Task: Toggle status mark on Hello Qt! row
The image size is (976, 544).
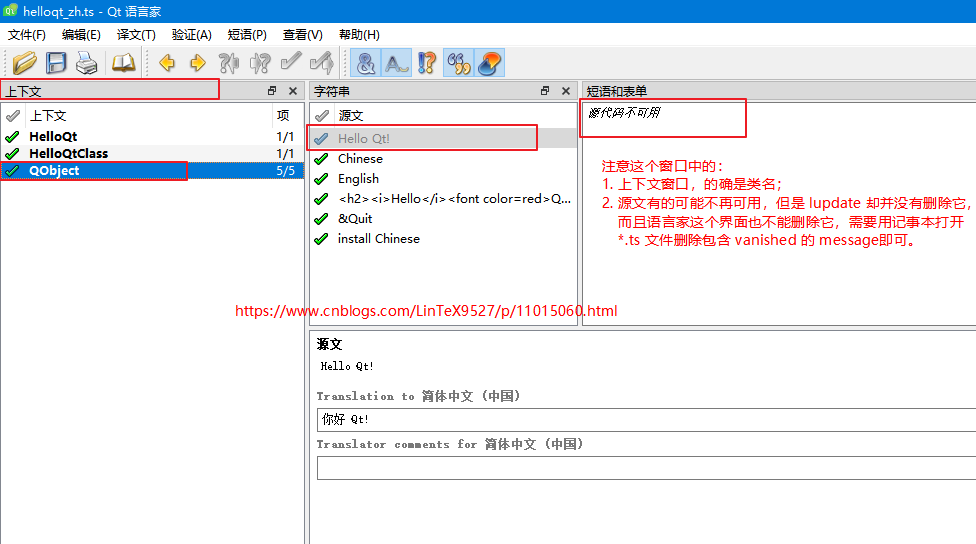Action: click(x=321, y=138)
